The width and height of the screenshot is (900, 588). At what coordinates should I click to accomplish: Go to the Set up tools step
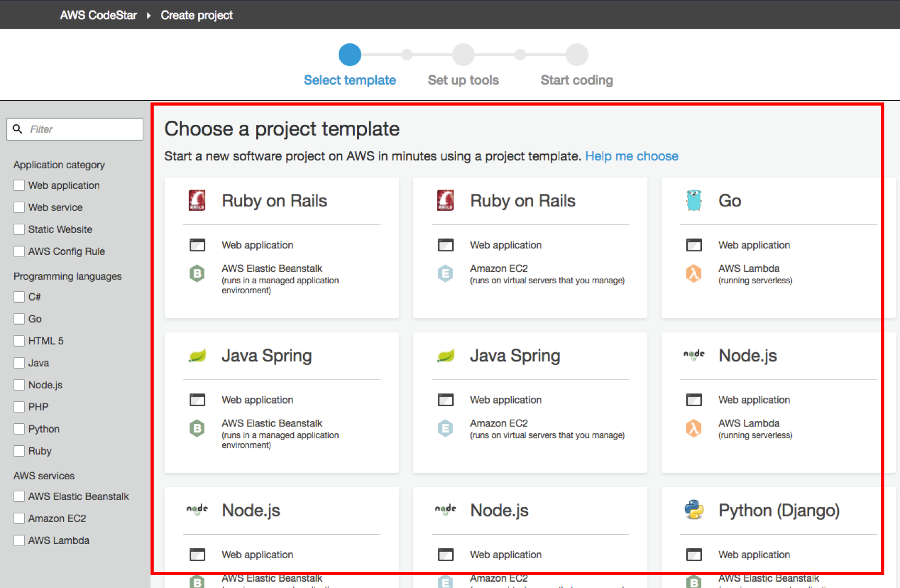click(463, 55)
